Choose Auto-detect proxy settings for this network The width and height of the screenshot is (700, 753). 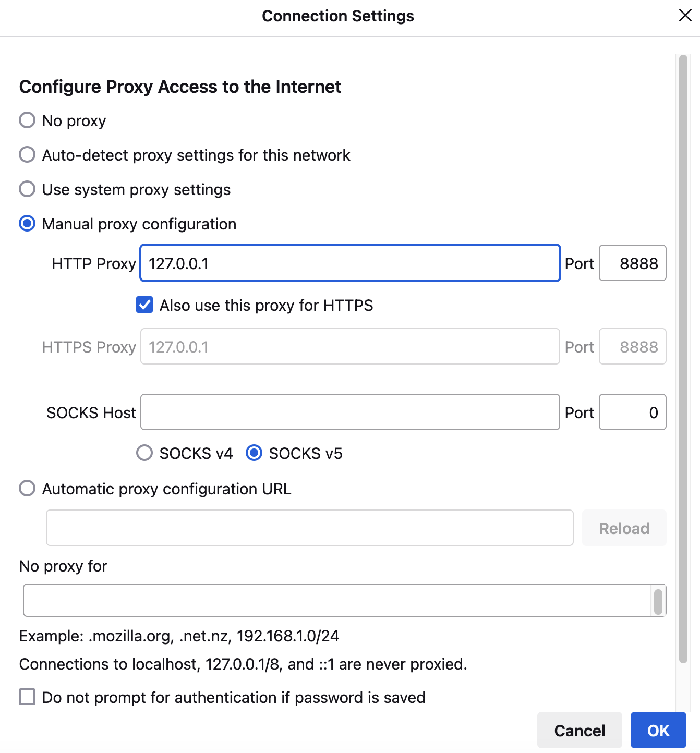[x=27, y=154]
